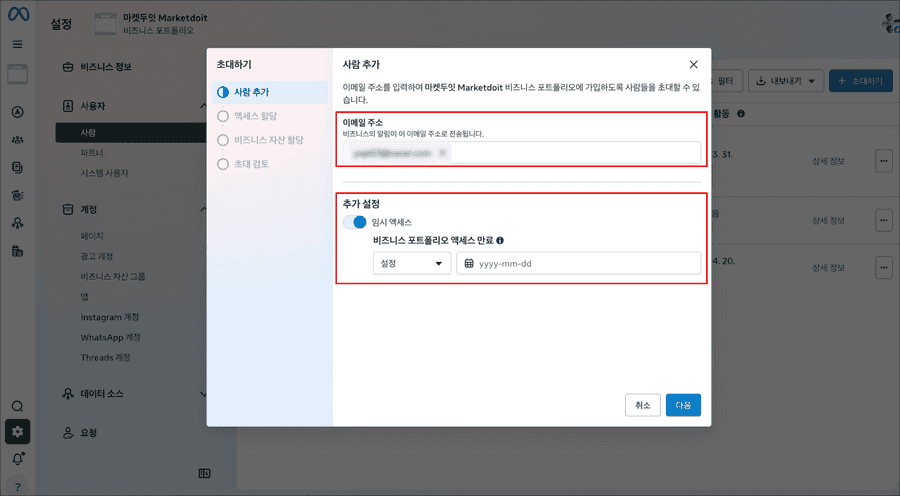The width and height of the screenshot is (900, 496).
Task: Click the help question mark icon
Action: coord(18,487)
